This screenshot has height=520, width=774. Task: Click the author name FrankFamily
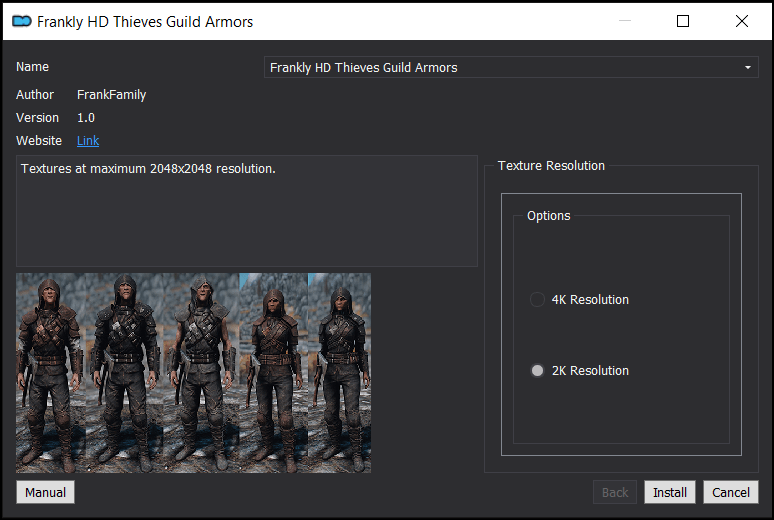112,95
